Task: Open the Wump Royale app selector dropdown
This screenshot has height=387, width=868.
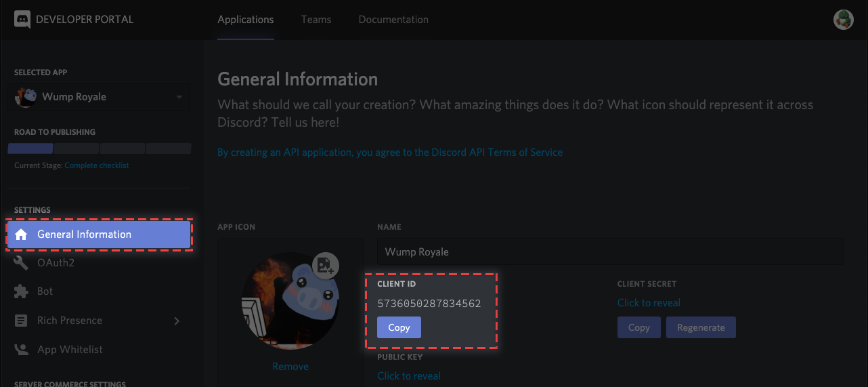Action: [100, 97]
